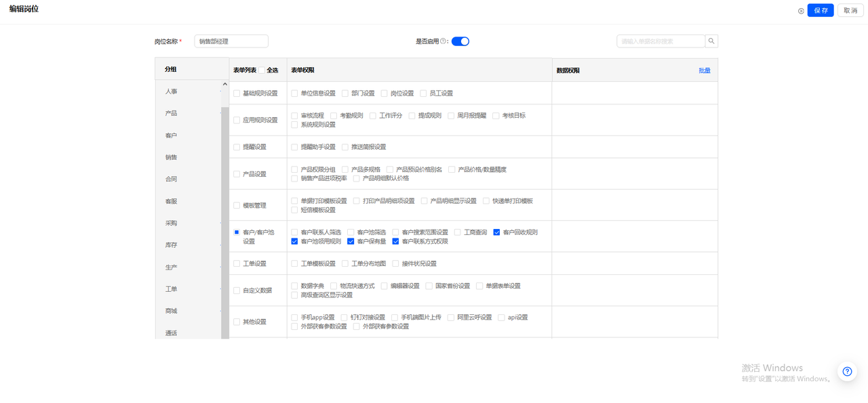
Task: Toggle the 是否启用 switch
Action: click(x=460, y=41)
